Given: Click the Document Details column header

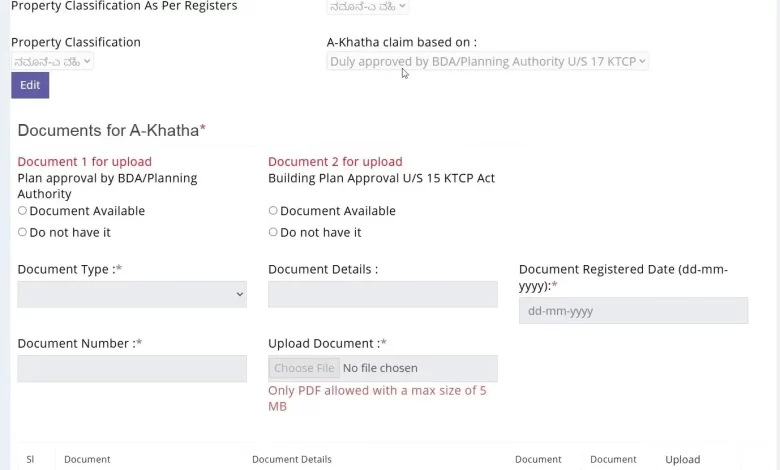Looking at the screenshot, I should tap(292, 460).
